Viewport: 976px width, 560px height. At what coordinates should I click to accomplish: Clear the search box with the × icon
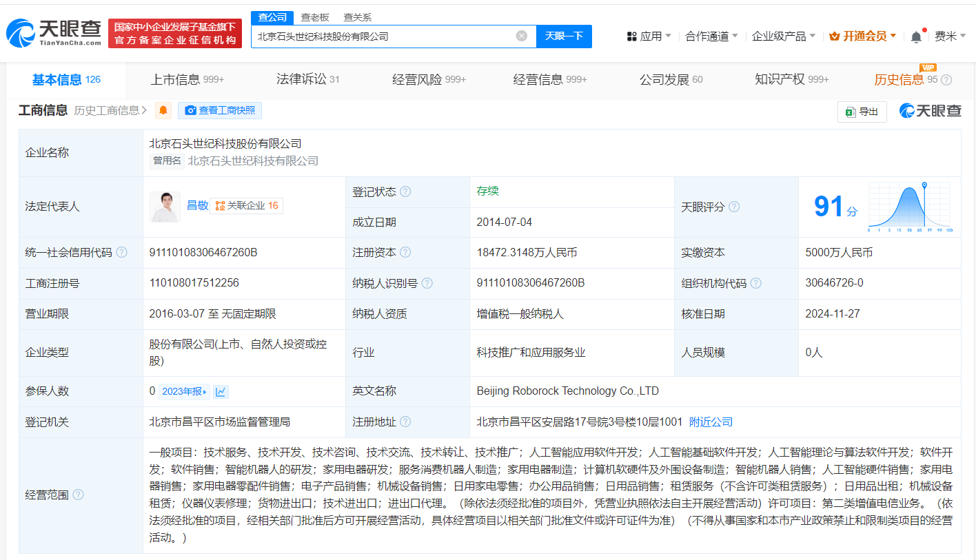point(521,36)
